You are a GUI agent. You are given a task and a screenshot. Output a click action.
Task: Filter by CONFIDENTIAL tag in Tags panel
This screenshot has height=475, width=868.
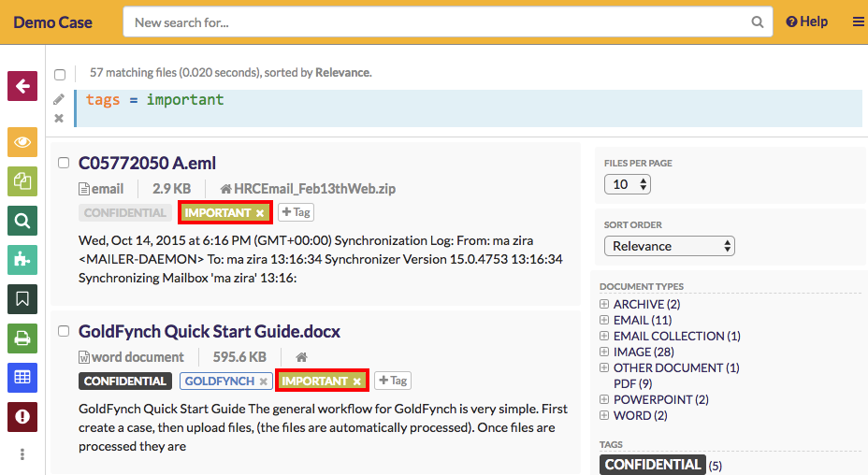pyautogui.click(x=653, y=465)
